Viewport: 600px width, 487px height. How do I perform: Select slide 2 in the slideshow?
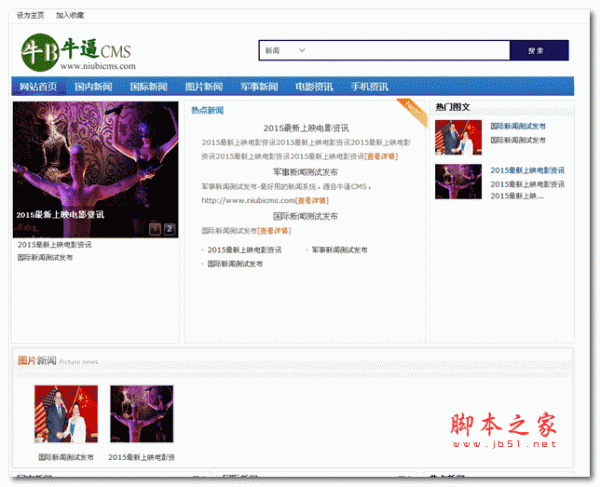[x=170, y=229]
